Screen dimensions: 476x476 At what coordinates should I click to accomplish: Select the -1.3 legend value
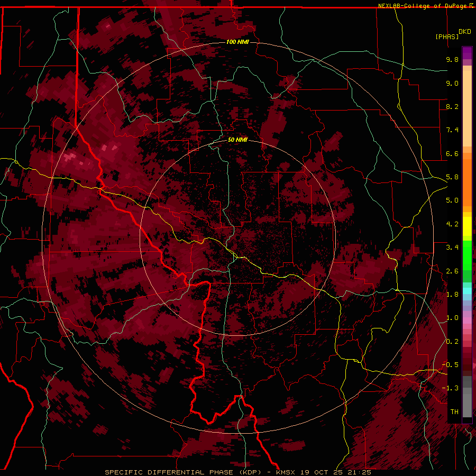pyautogui.click(x=450, y=388)
